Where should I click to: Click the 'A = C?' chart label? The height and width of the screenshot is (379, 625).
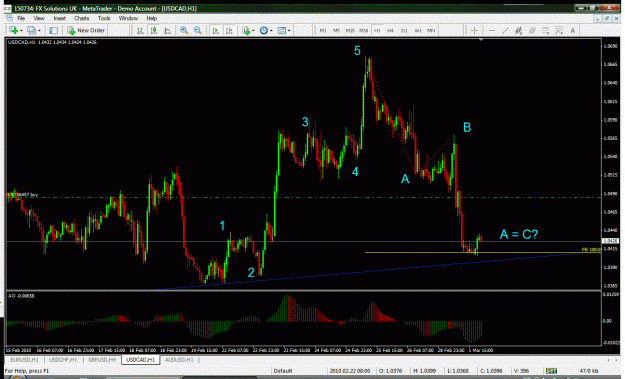coord(519,234)
